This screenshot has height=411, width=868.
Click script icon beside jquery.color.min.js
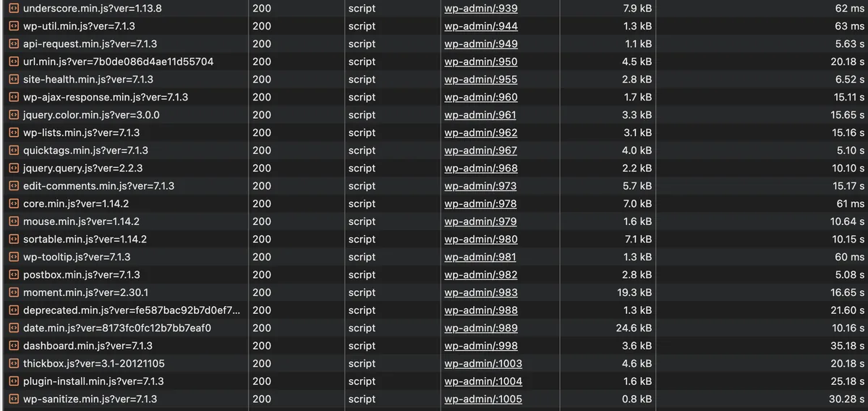coord(13,115)
